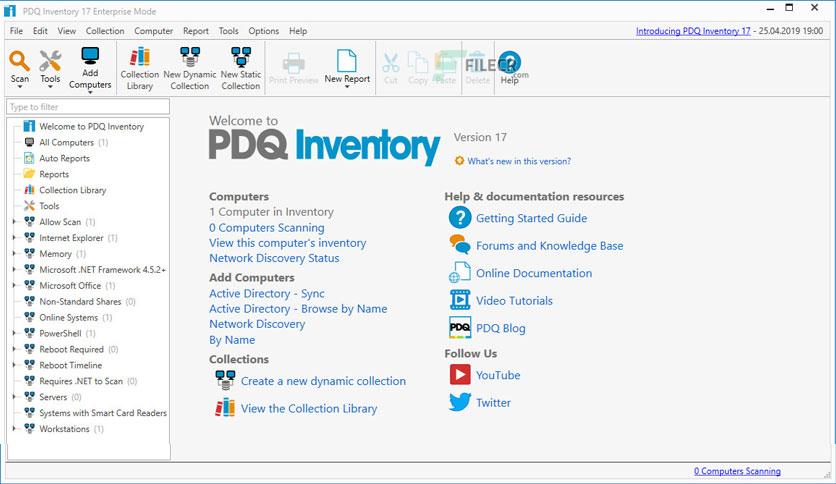
Task: Create a New Static Collection from toolbar
Action: coord(241,68)
